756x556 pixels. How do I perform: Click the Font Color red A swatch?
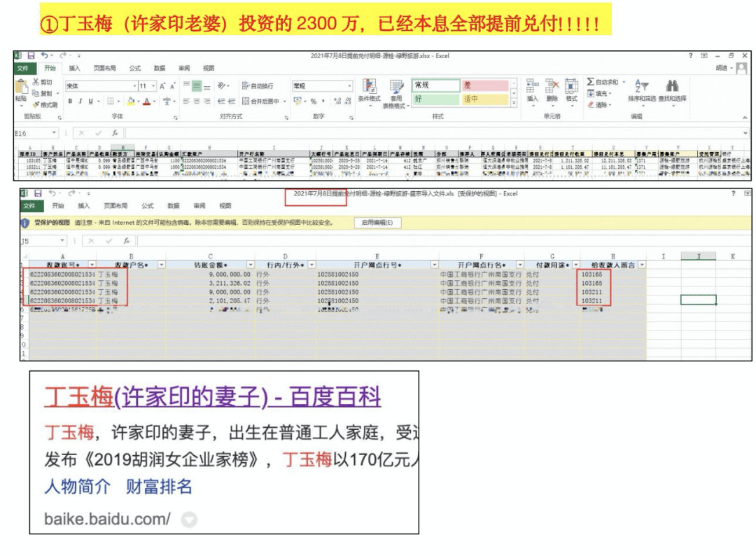click(146, 102)
